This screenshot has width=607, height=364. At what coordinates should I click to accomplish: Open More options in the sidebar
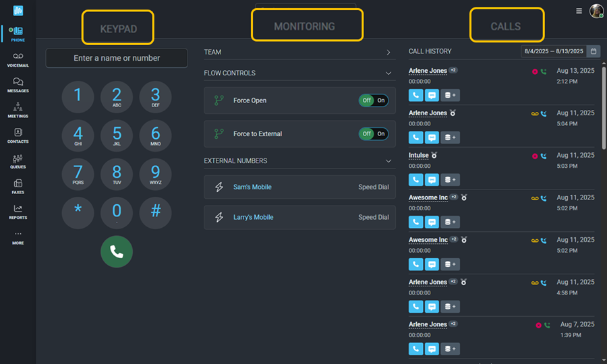coord(18,237)
